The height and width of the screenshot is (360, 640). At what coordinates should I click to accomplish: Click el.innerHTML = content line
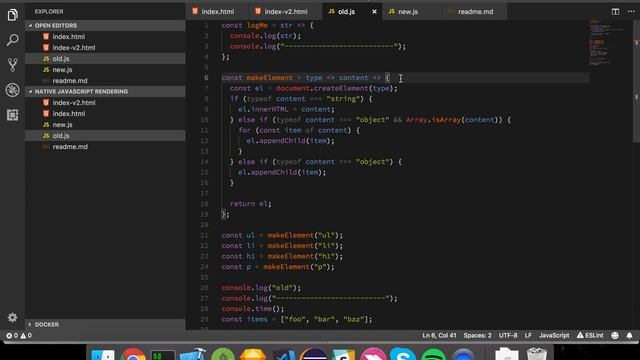click(286, 109)
